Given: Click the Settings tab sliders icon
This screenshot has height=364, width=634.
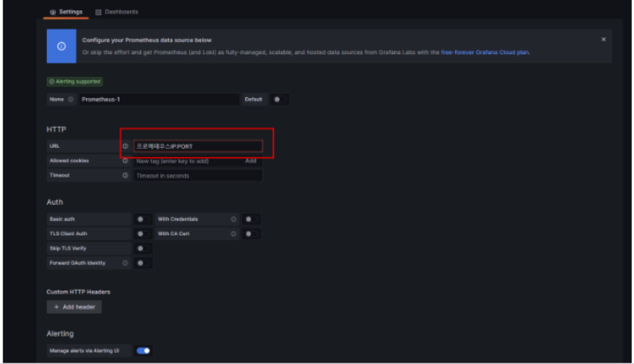Looking at the screenshot, I should (53, 12).
